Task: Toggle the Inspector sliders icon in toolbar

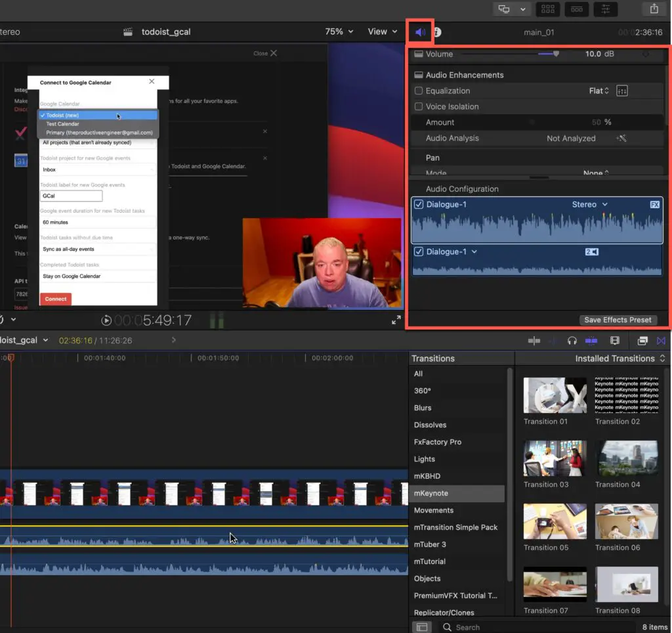Action: [606, 9]
